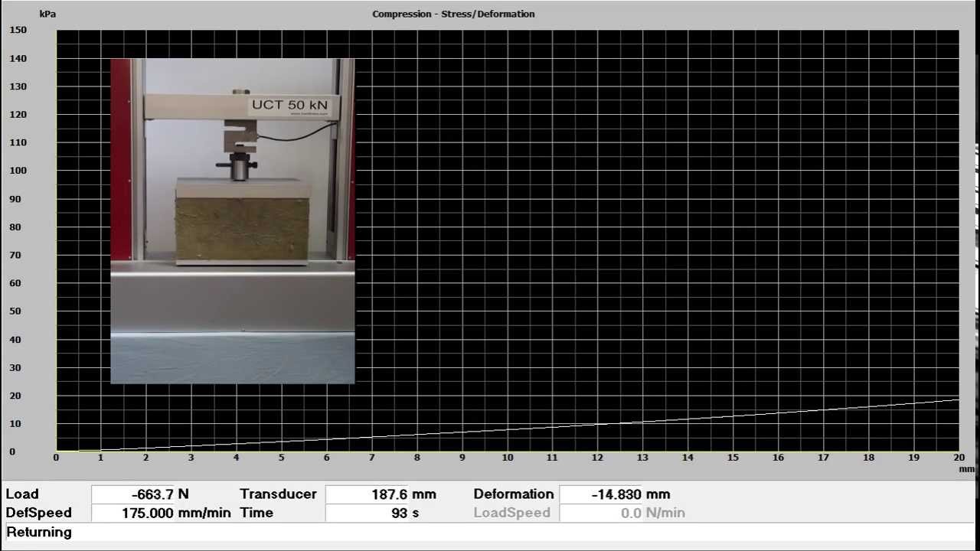Click the Deformation label
This screenshot has height=551, width=980.
(x=514, y=494)
